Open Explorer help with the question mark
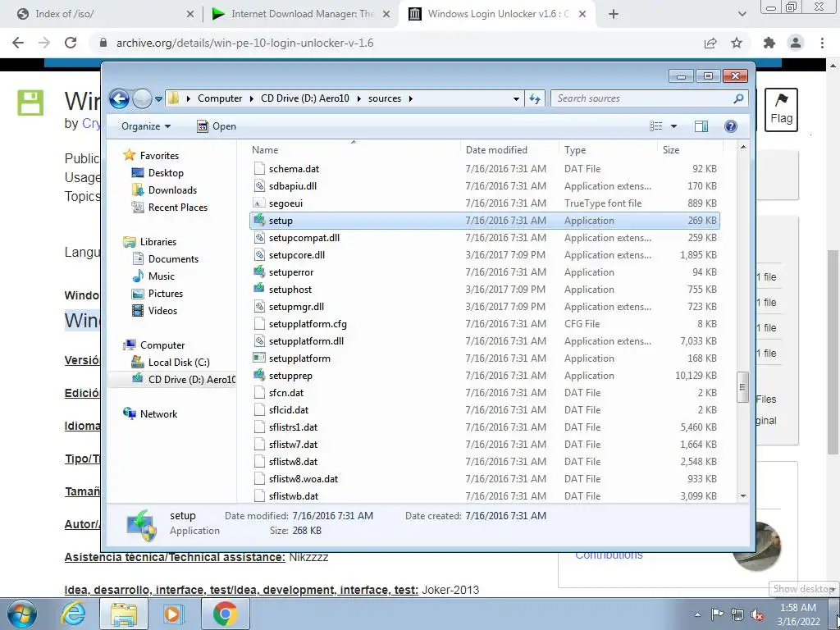This screenshot has height=630, width=840. point(730,126)
